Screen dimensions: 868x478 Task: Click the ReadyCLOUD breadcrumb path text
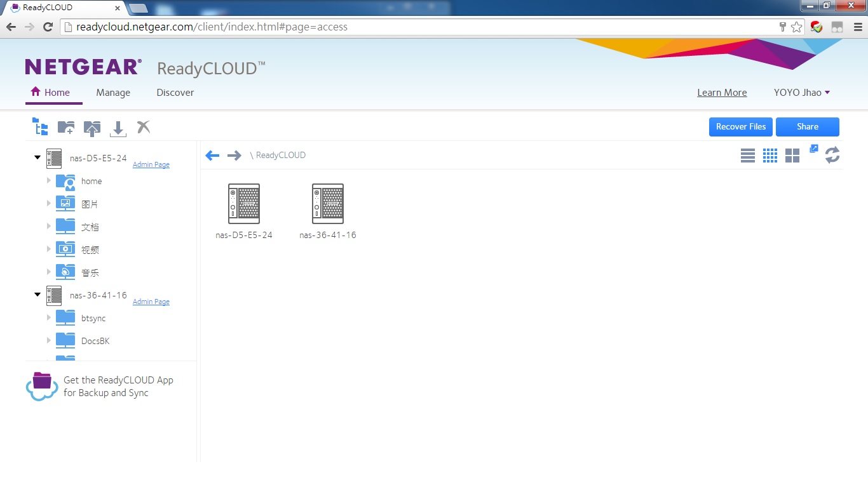[281, 155]
